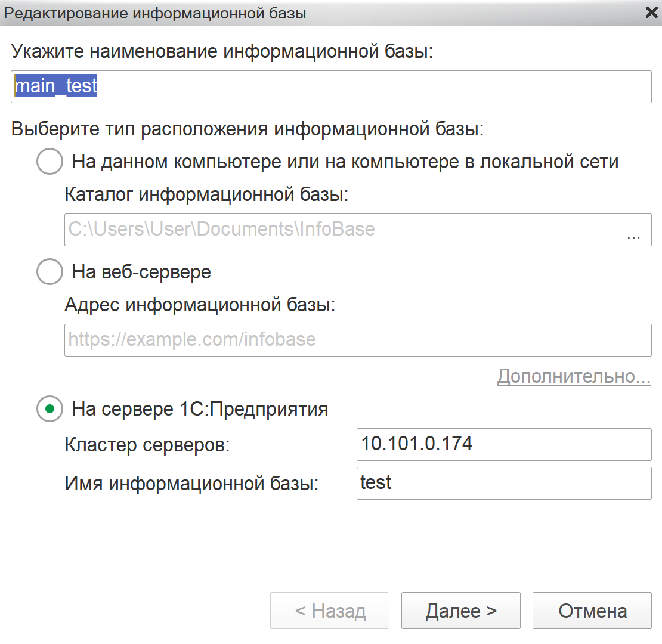Click the dialog title bar text
The height and width of the screenshot is (644, 662).
[x=154, y=13]
